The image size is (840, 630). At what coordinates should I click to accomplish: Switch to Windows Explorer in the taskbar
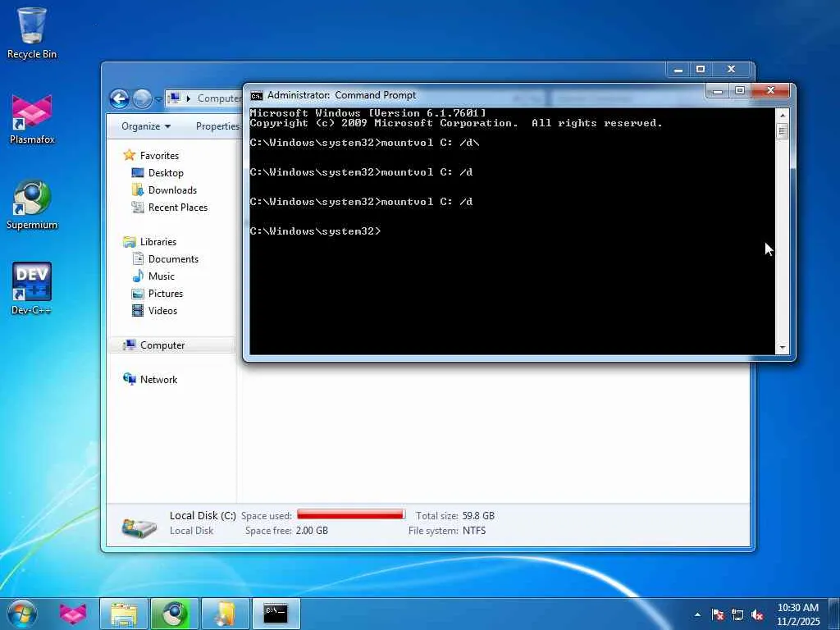click(x=124, y=614)
